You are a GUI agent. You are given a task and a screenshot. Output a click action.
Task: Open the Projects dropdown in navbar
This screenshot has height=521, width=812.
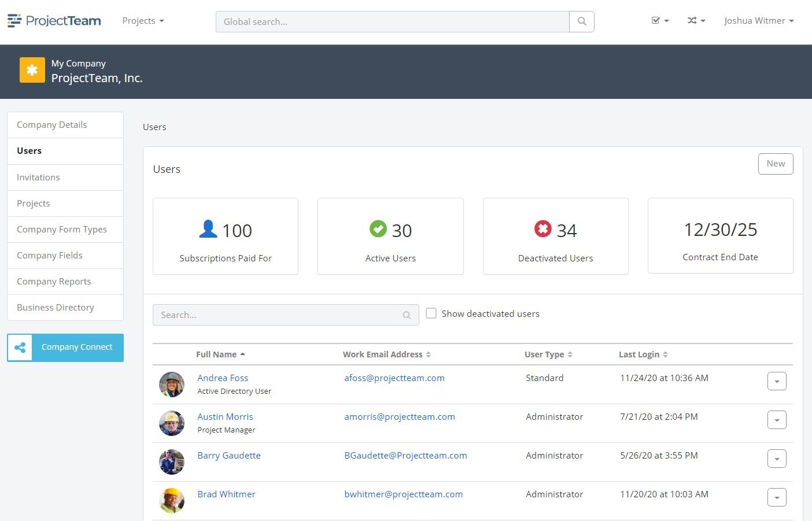[143, 21]
